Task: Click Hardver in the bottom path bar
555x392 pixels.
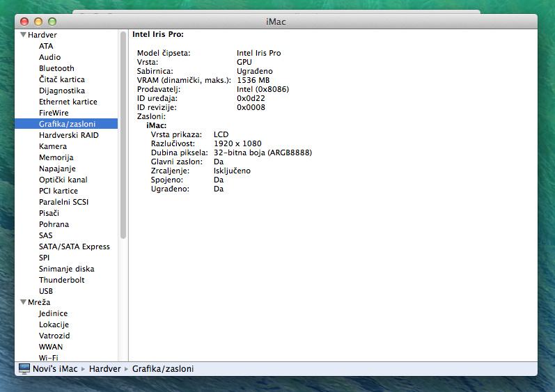Action: (x=104, y=368)
